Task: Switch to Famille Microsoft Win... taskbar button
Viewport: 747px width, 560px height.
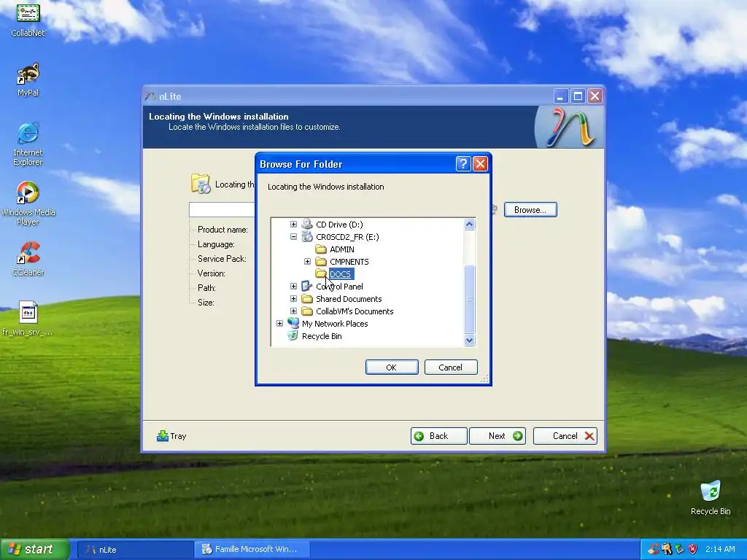Action: (252, 549)
